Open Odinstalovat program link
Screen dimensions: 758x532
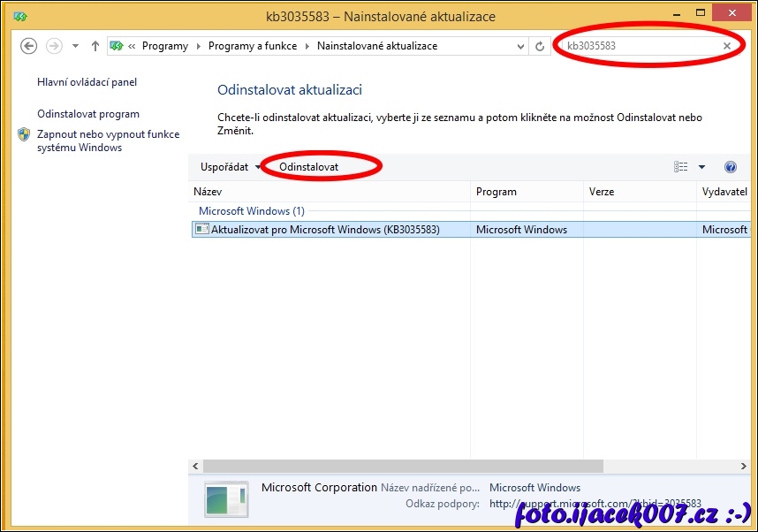(88, 114)
